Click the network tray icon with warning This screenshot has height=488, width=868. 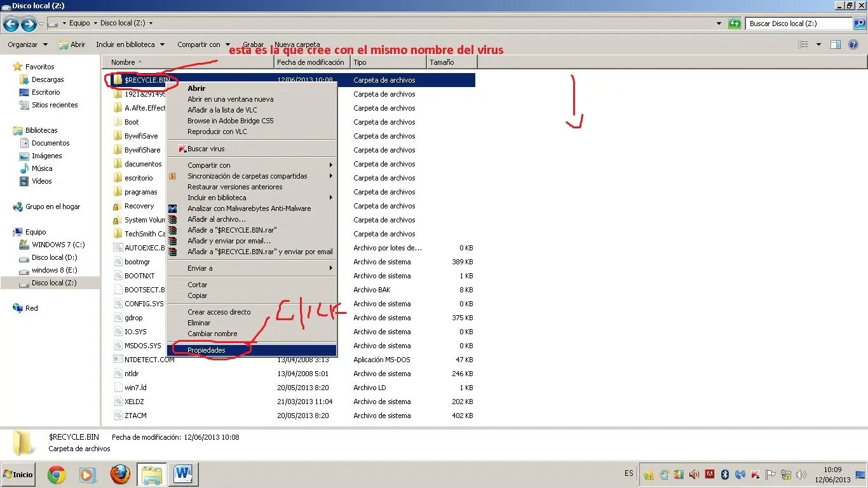[x=786, y=475]
